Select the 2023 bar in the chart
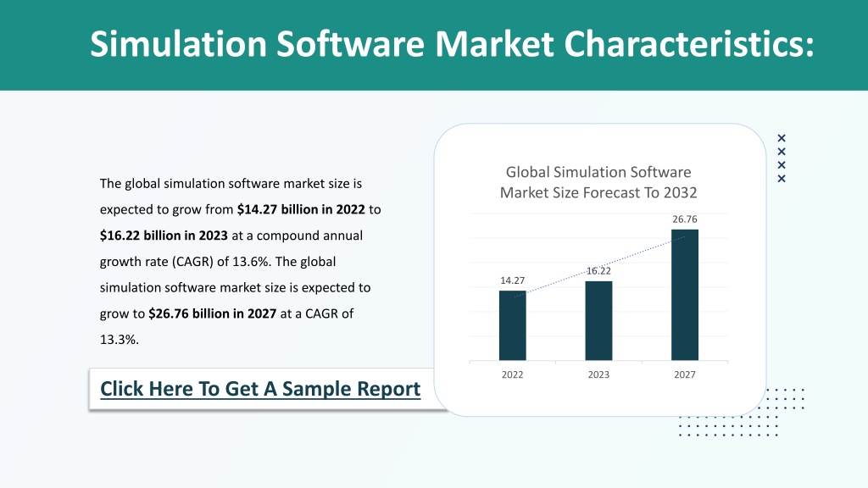This screenshot has height=488, width=868. (598, 321)
